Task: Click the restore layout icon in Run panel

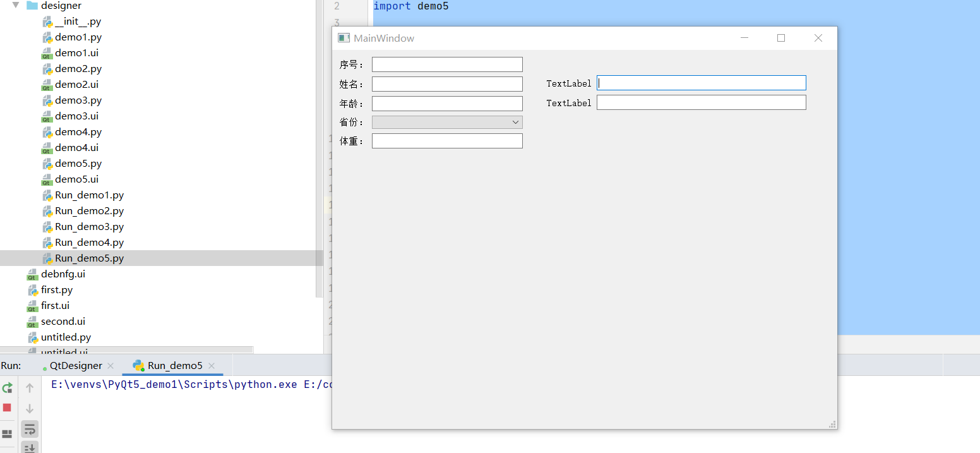Action: (x=8, y=434)
